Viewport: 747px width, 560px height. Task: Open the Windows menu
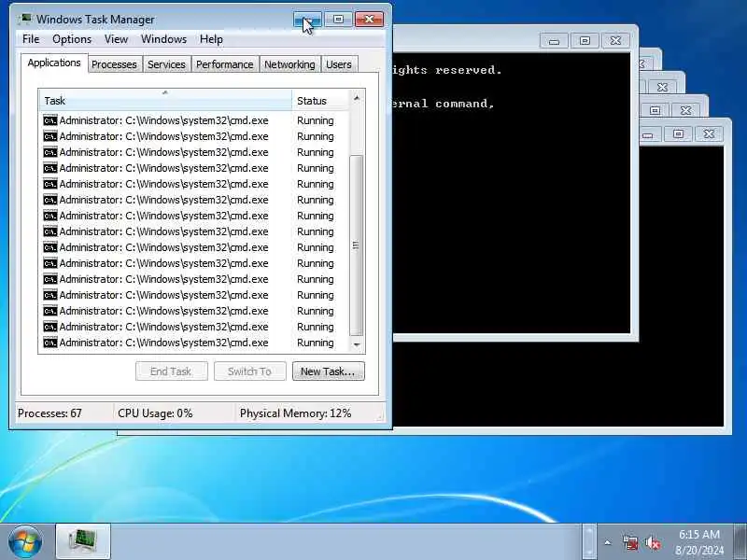pyautogui.click(x=163, y=39)
